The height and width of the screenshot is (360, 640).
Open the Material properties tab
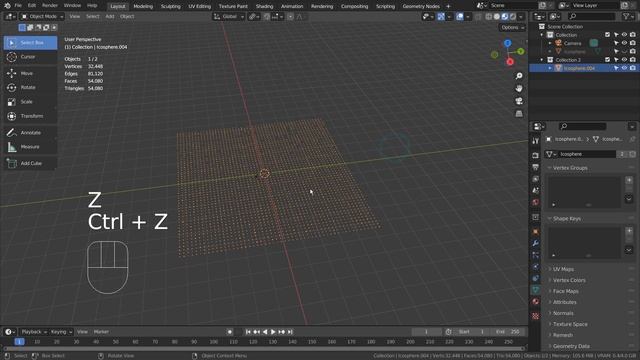pos(536,302)
